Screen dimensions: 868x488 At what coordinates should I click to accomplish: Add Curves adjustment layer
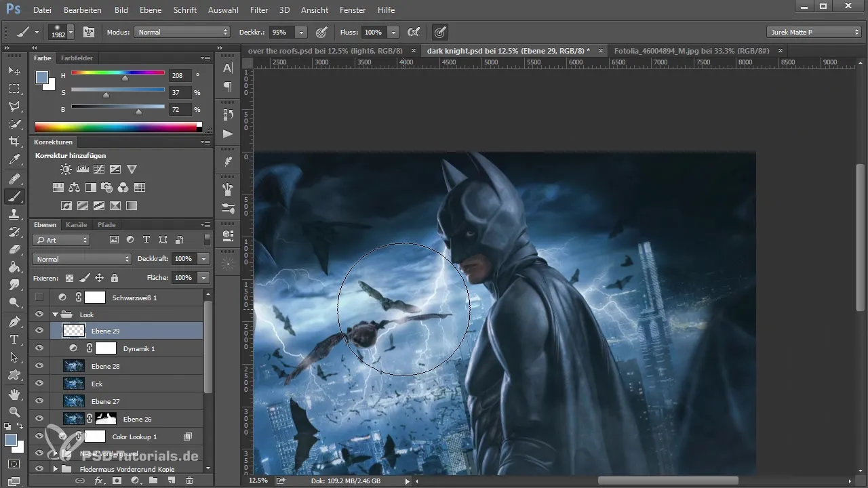99,169
